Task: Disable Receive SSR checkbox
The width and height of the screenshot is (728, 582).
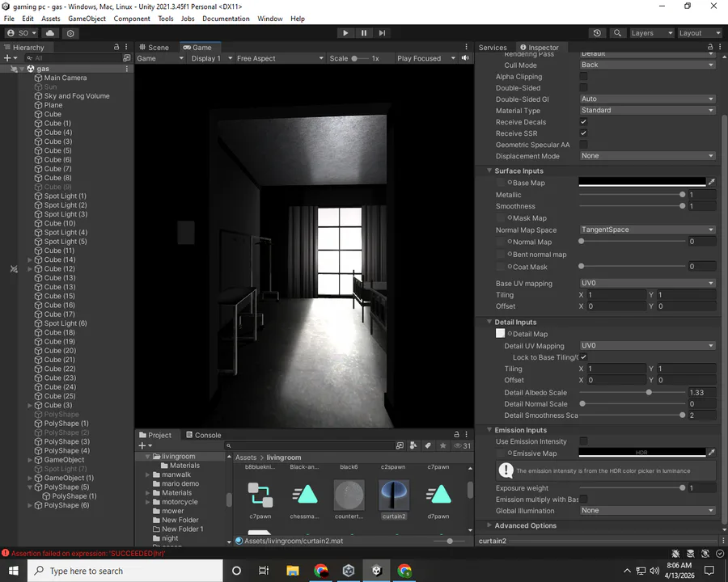Action: [x=583, y=133]
